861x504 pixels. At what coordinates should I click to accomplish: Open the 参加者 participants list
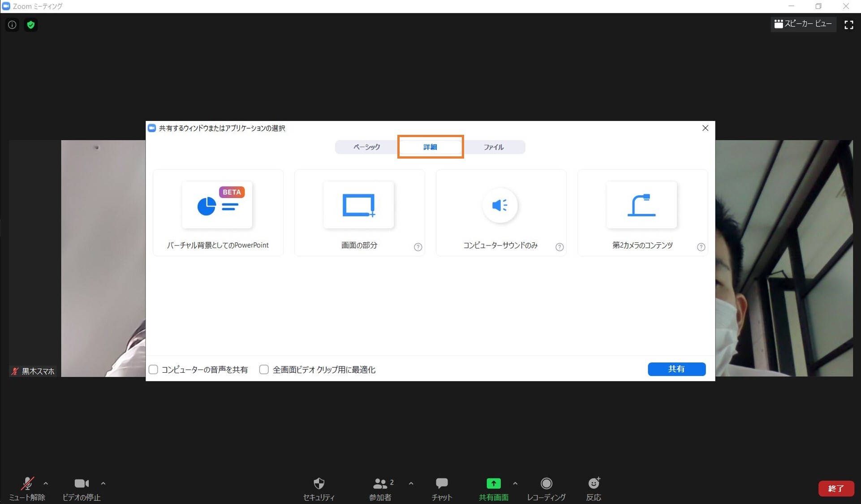click(380, 488)
